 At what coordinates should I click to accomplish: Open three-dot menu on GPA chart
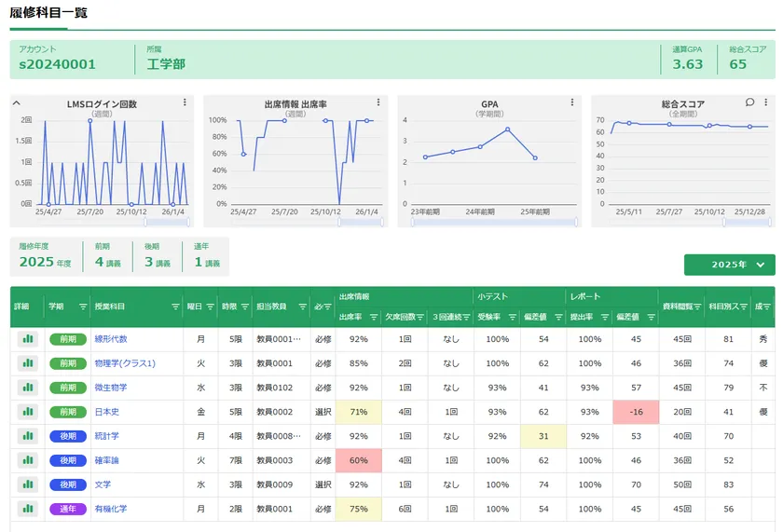coord(572,102)
